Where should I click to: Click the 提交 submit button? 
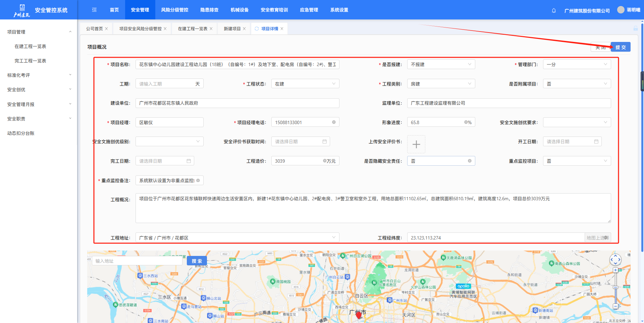pyautogui.click(x=620, y=47)
